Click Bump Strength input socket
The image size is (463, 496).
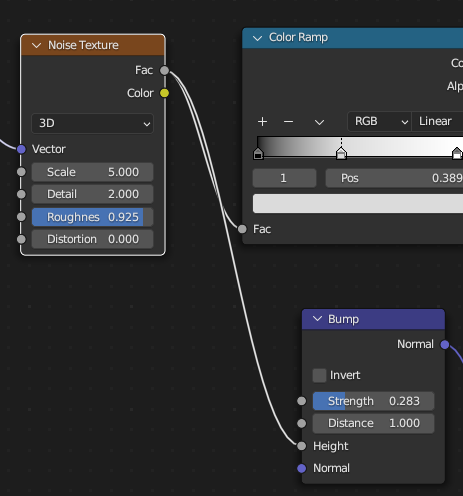tap(302, 401)
